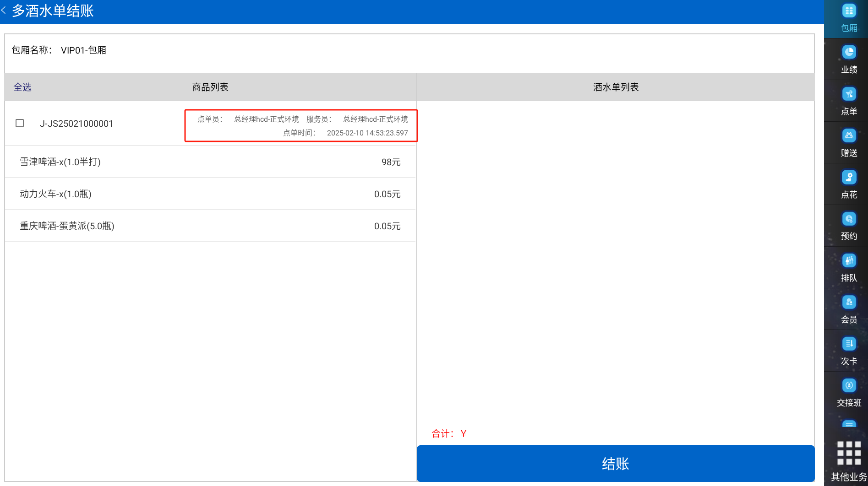The width and height of the screenshot is (868, 486).
Task: Click the 多酒水单结账 page title
Action: click(x=53, y=11)
